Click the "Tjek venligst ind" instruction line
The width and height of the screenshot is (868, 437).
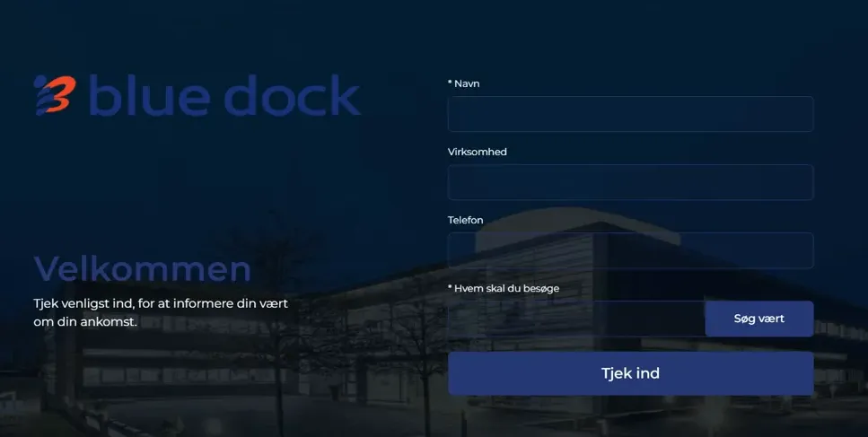pos(161,303)
